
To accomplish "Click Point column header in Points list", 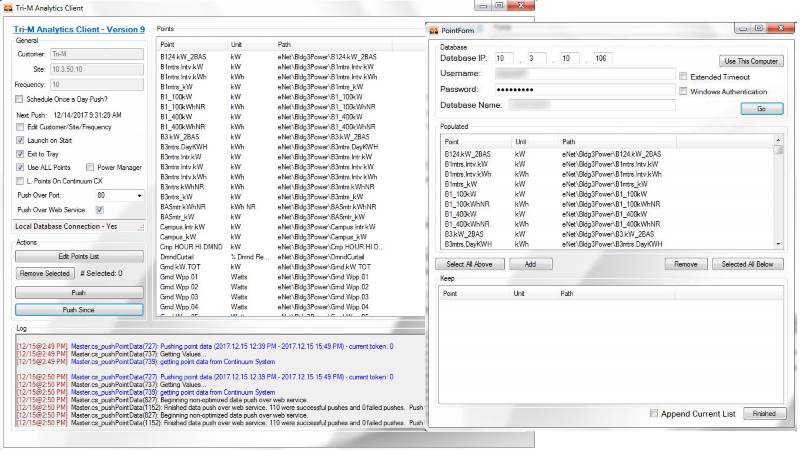I will coord(167,44).
